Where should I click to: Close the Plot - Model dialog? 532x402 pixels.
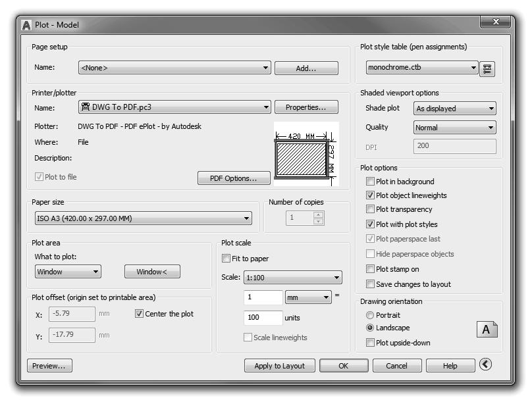coord(495,22)
